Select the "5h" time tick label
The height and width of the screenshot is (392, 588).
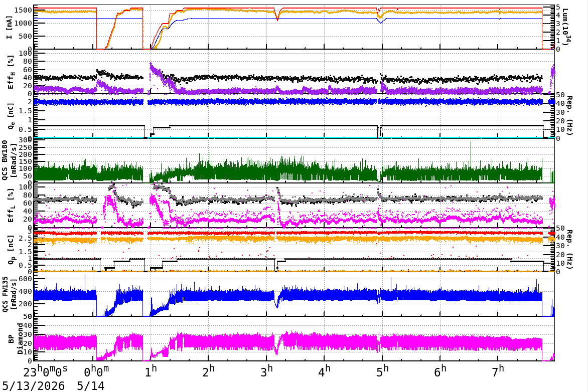click(x=382, y=371)
